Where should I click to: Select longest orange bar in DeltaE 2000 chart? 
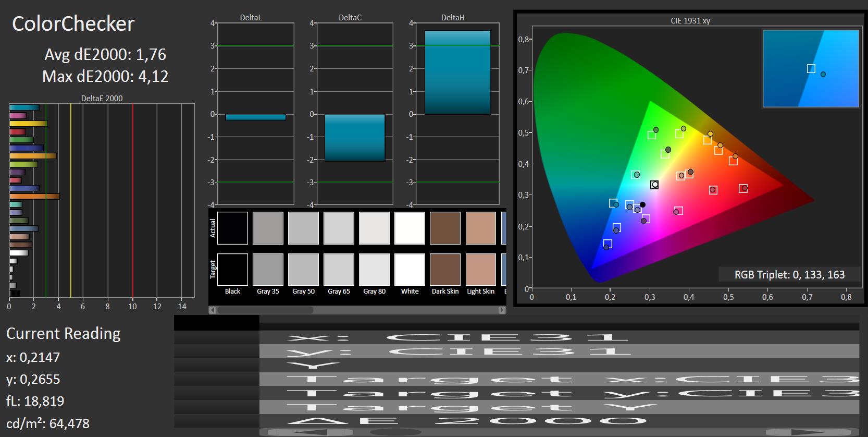coord(34,196)
